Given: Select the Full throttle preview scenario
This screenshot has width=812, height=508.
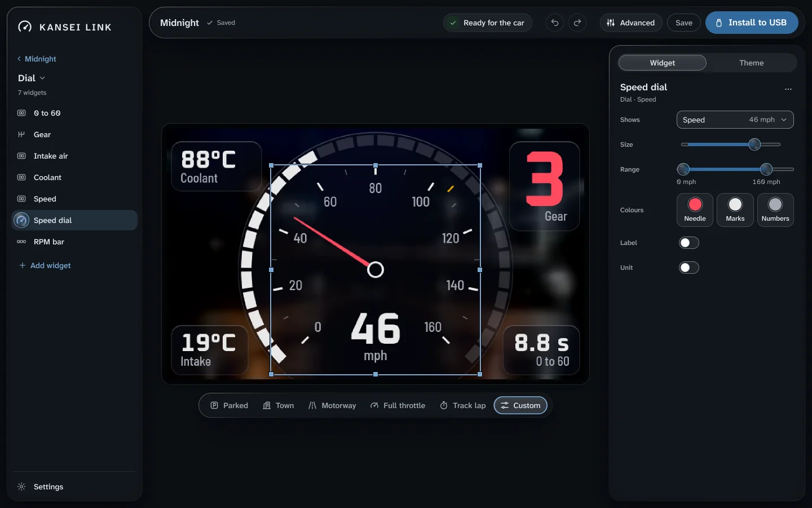Looking at the screenshot, I should pyautogui.click(x=398, y=405).
